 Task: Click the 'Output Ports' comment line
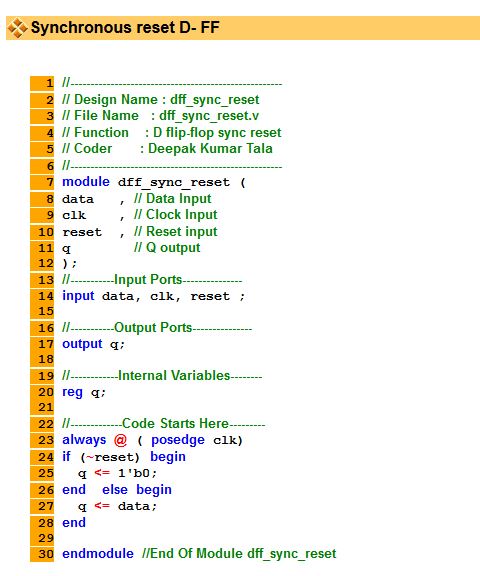tap(157, 328)
